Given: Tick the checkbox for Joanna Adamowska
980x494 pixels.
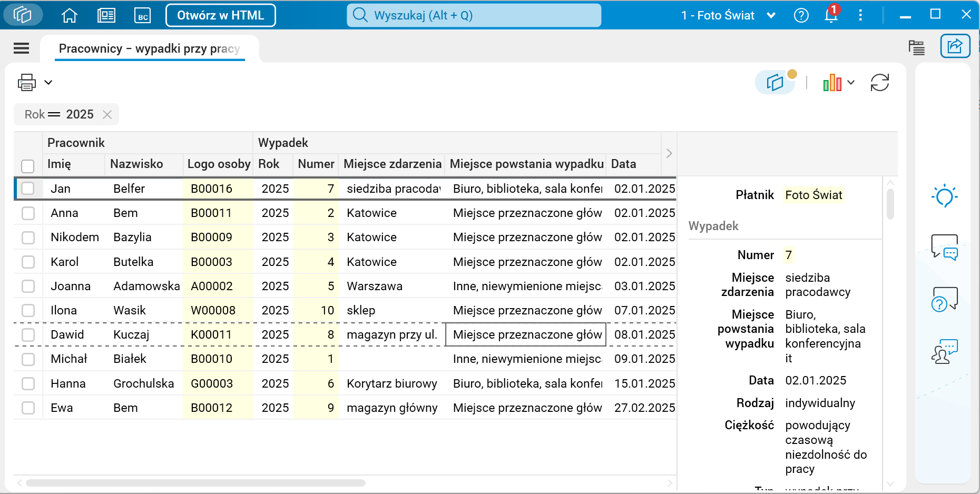Looking at the screenshot, I should pyautogui.click(x=28, y=286).
